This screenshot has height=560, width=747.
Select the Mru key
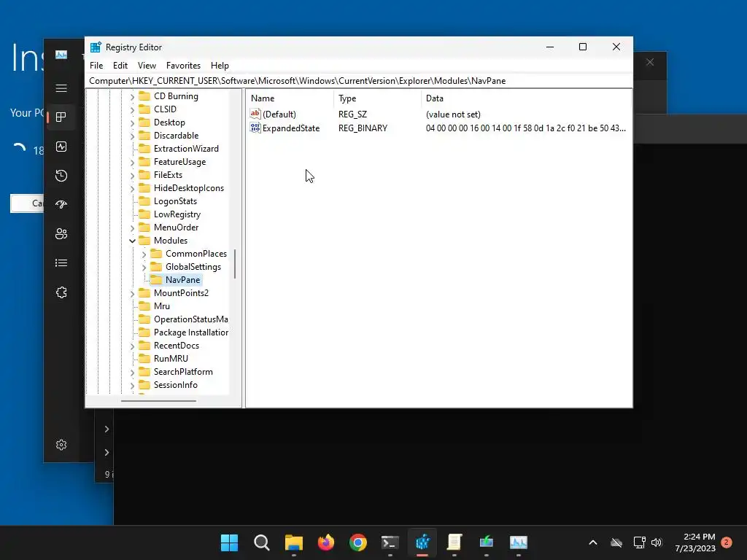click(161, 306)
